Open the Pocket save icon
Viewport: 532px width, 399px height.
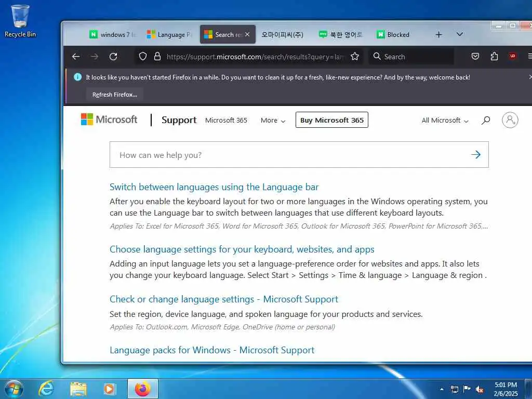tap(475, 56)
